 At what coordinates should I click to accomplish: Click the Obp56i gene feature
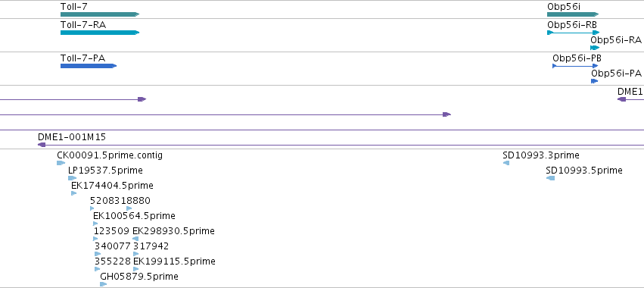click(573, 14)
